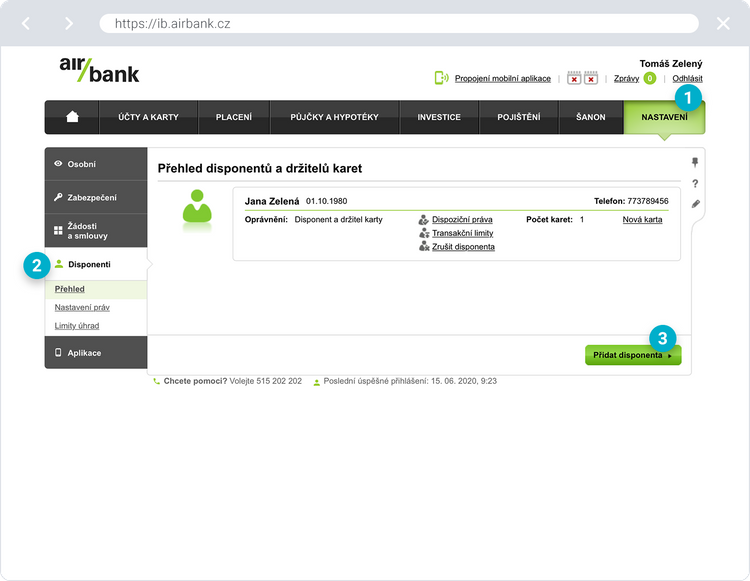The height and width of the screenshot is (581, 750).
Task: Go to the home icon tab
Action: pos(72,117)
